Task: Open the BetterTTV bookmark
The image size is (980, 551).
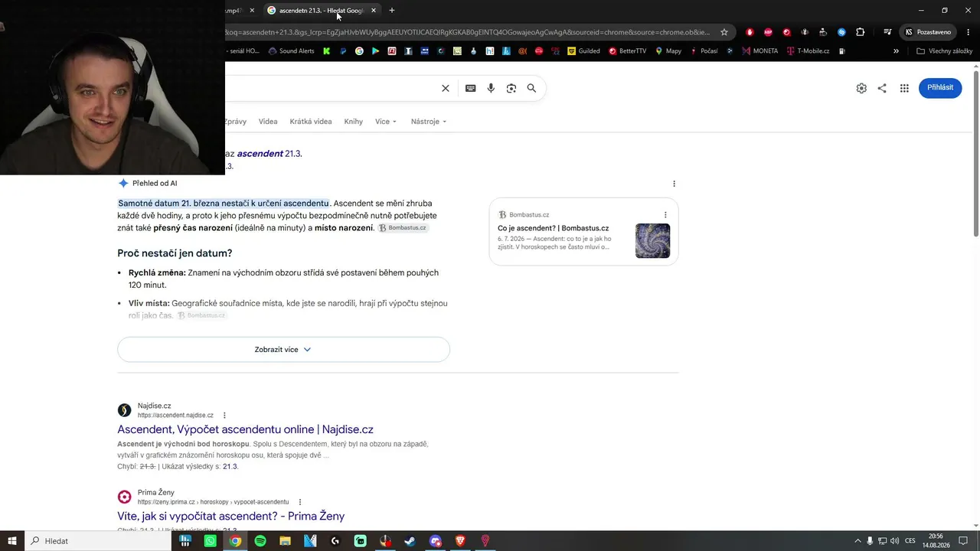Action: point(627,51)
